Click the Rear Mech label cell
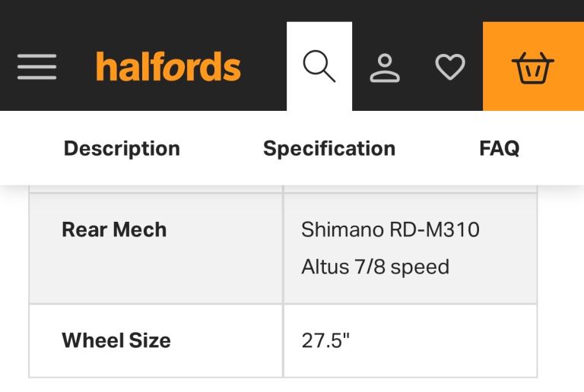The image size is (584, 392). coord(114,229)
